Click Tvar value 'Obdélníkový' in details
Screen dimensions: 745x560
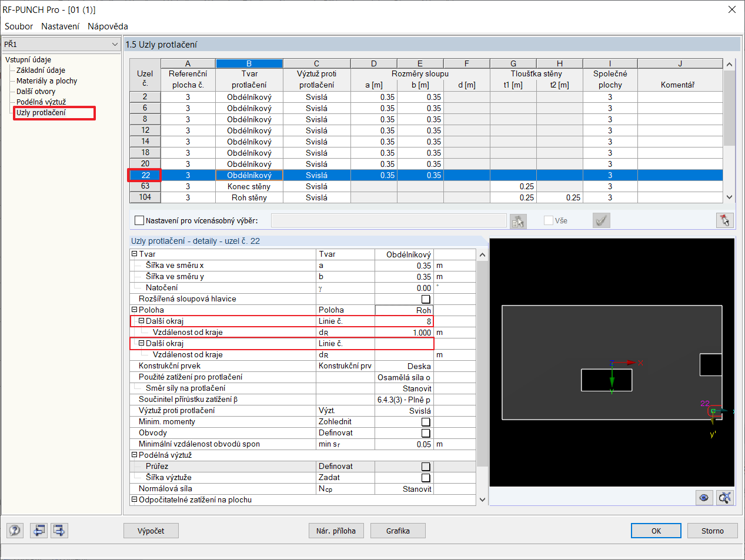pyautogui.click(x=404, y=254)
